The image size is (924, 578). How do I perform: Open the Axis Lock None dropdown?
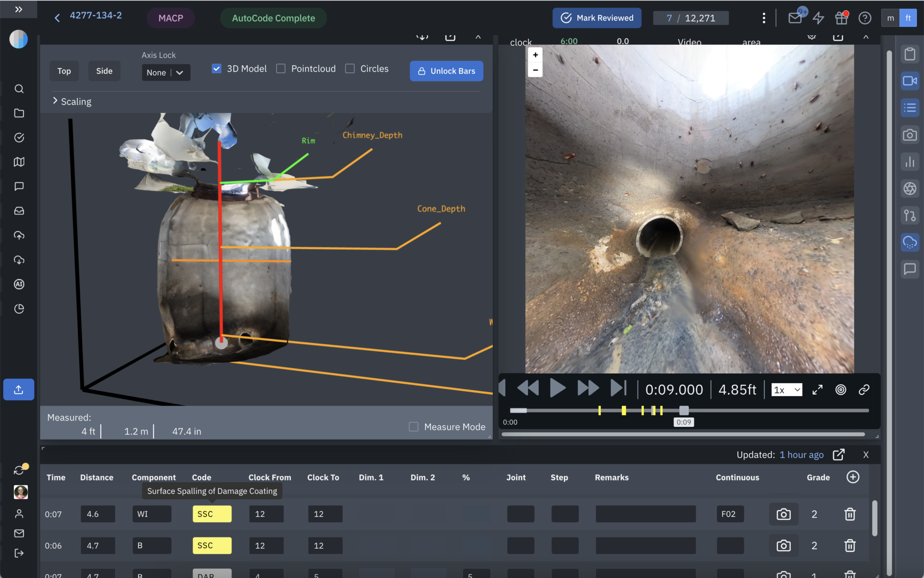(166, 73)
